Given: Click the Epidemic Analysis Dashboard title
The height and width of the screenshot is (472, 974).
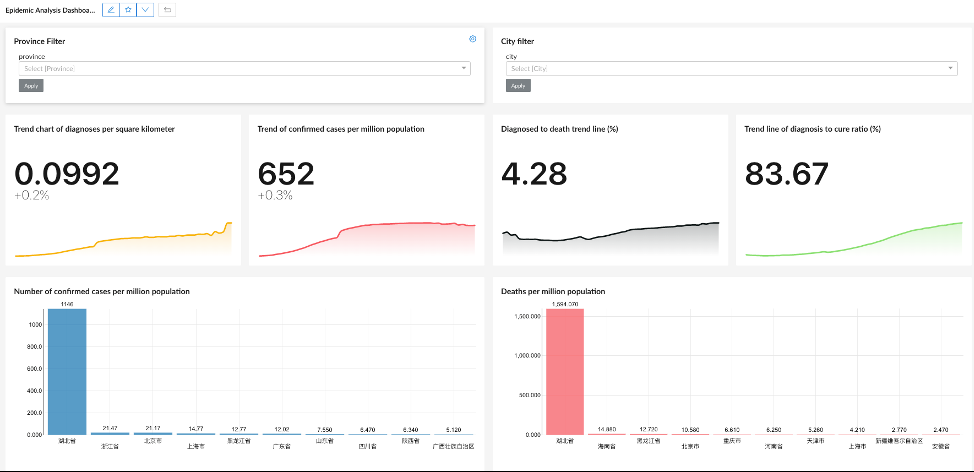Looking at the screenshot, I should click(50, 11).
